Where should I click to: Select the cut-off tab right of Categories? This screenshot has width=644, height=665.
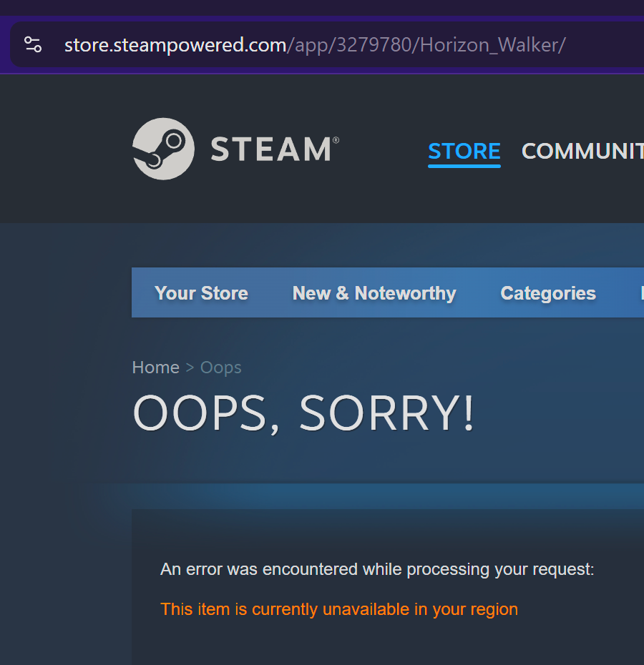click(x=642, y=293)
